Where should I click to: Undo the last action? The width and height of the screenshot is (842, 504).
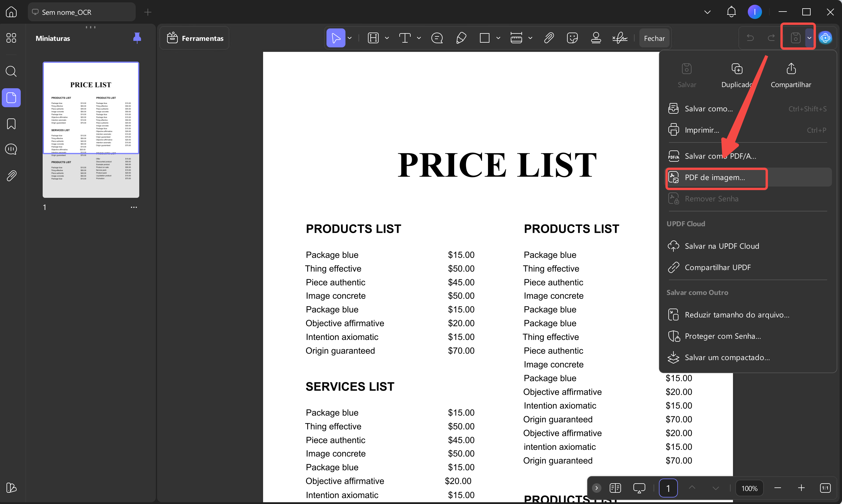tap(750, 38)
